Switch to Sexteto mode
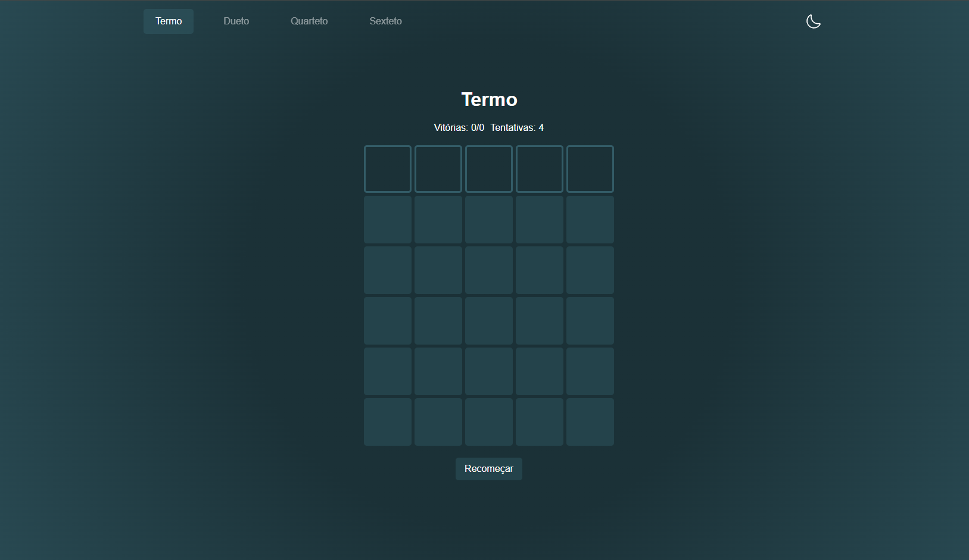 [x=386, y=21]
